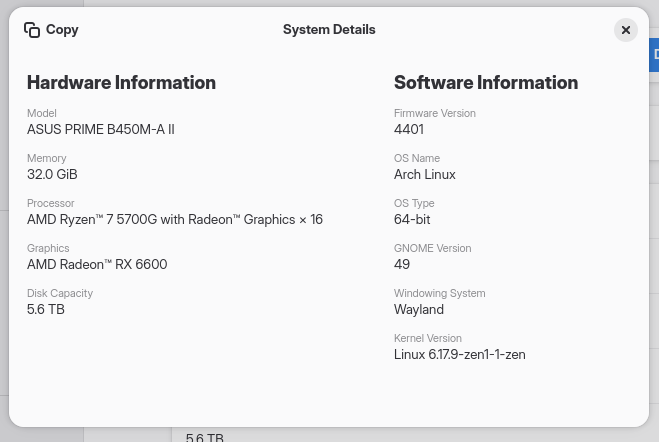The width and height of the screenshot is (659, 442).
Task: Click the Arch Linux OS name value
Action: click(425, 174)
